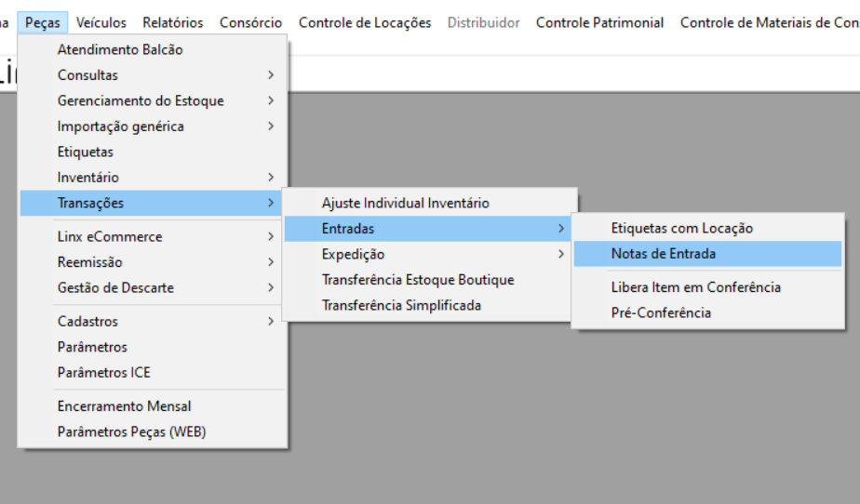This screenshot has width=860, height=504.
Task: Expand the Importação genérica submenu
Action: pos(121,126)
